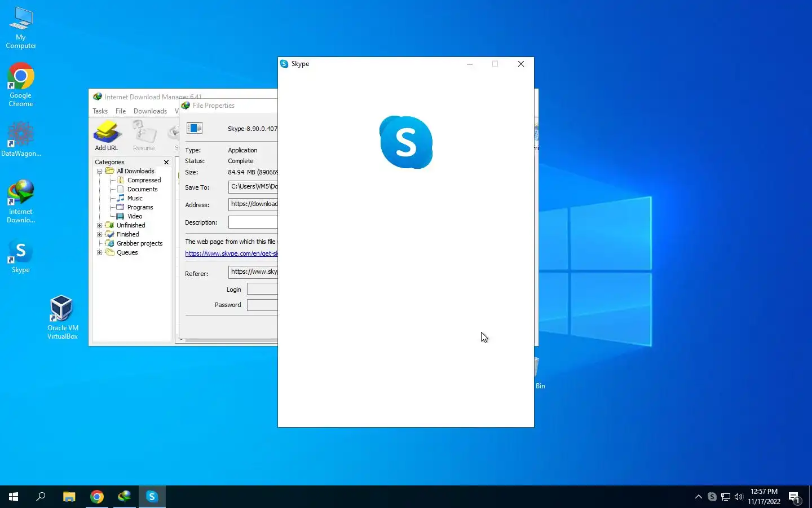Close the Skype splash window
812x508 pixels.
click(x=521, y=64)
